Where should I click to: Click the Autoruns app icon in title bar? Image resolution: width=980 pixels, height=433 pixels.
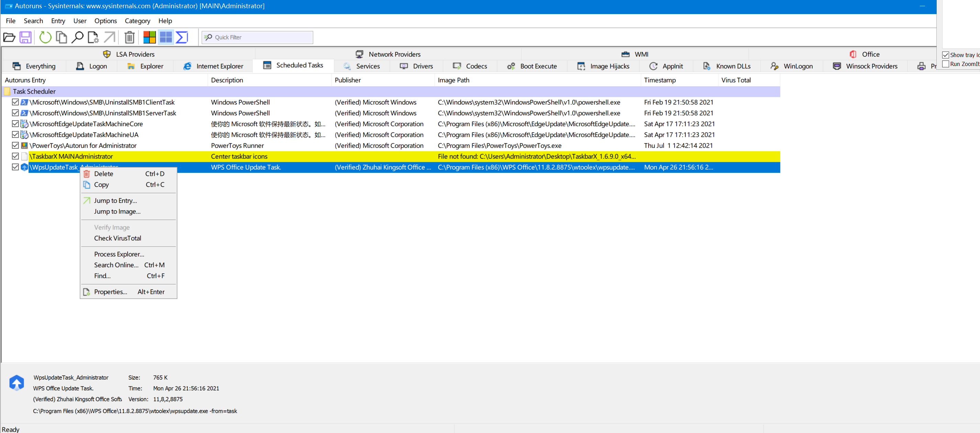pos(8,6)
